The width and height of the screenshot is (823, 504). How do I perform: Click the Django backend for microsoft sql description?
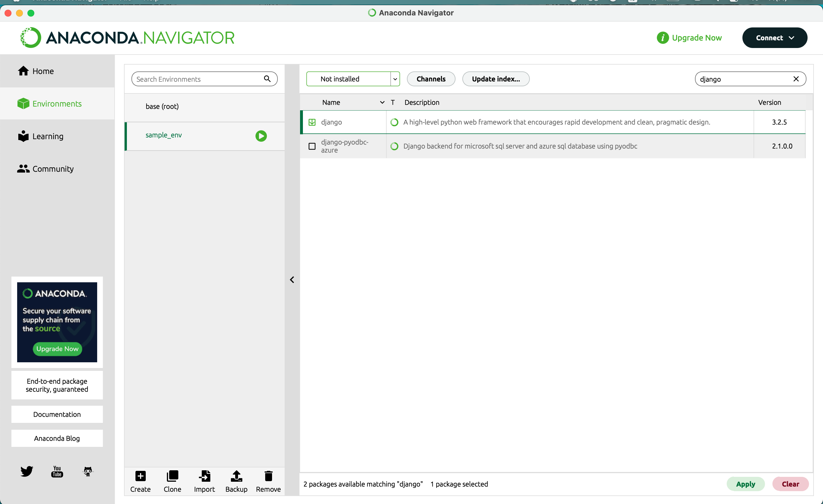pos(520,146)
